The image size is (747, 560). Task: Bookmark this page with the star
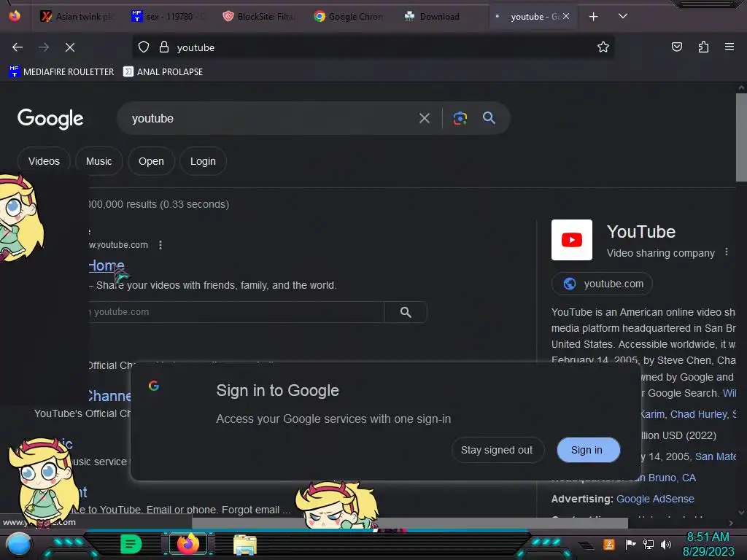(x=603, y=47)
